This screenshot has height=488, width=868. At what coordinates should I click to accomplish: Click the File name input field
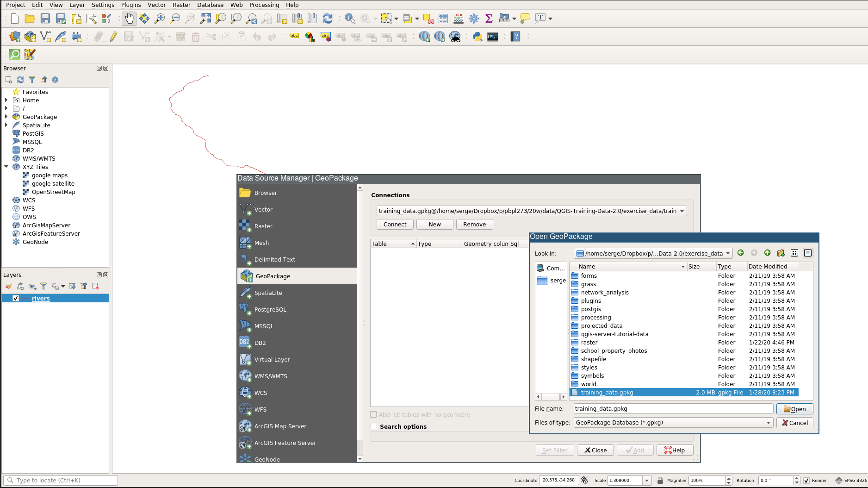coord(673,408)
